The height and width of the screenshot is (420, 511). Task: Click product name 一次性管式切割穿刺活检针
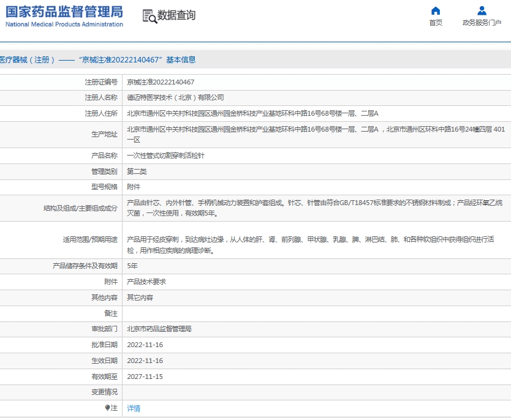coord(165,156)
